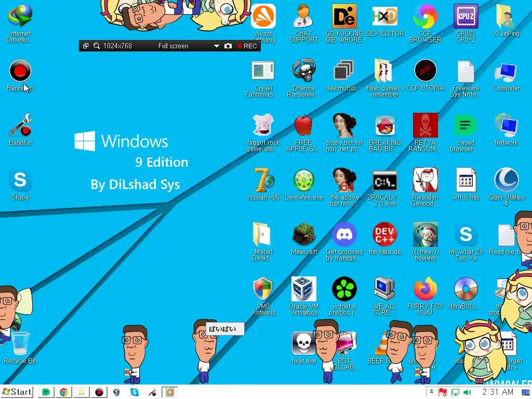Click the network icon in system tray
This screenshot has height=399, width=532.
pos(455,392)
